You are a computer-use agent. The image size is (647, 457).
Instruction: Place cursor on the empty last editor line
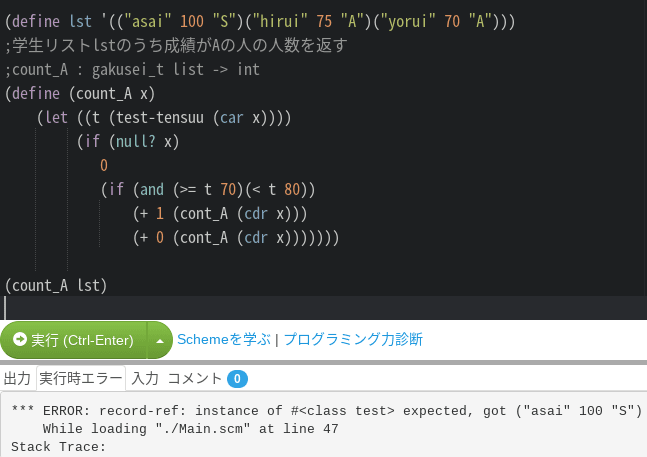324,307
